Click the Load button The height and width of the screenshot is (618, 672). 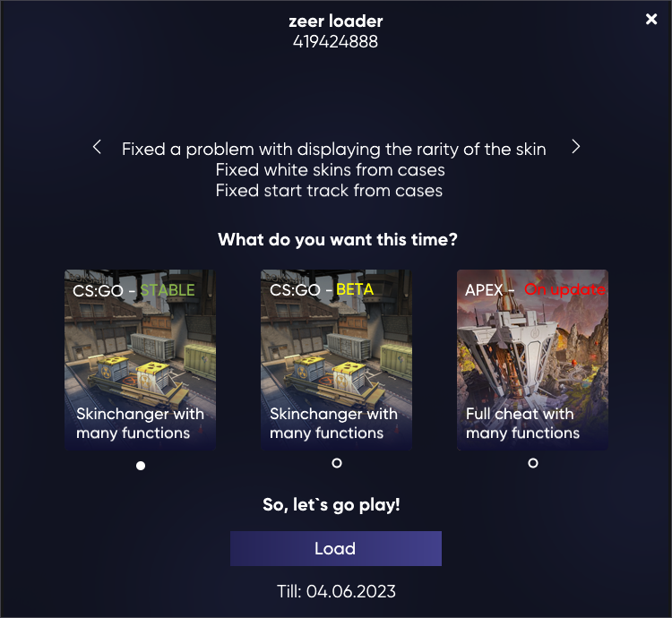(336, 549)
